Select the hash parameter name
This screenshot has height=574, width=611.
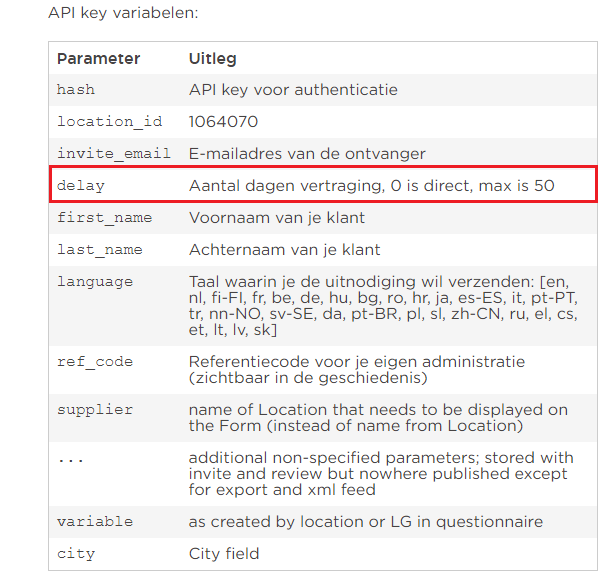pyautogui.click(x=76, y=90)
